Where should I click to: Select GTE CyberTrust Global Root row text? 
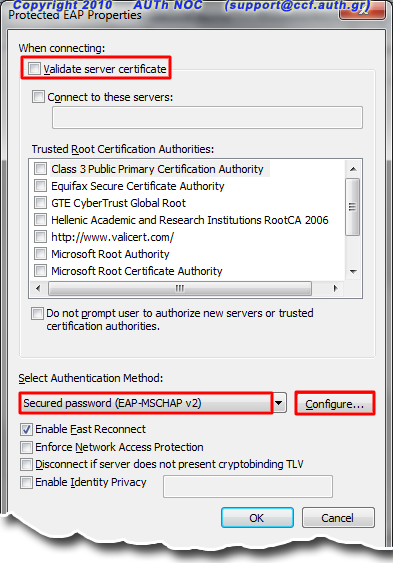[118, 203]
